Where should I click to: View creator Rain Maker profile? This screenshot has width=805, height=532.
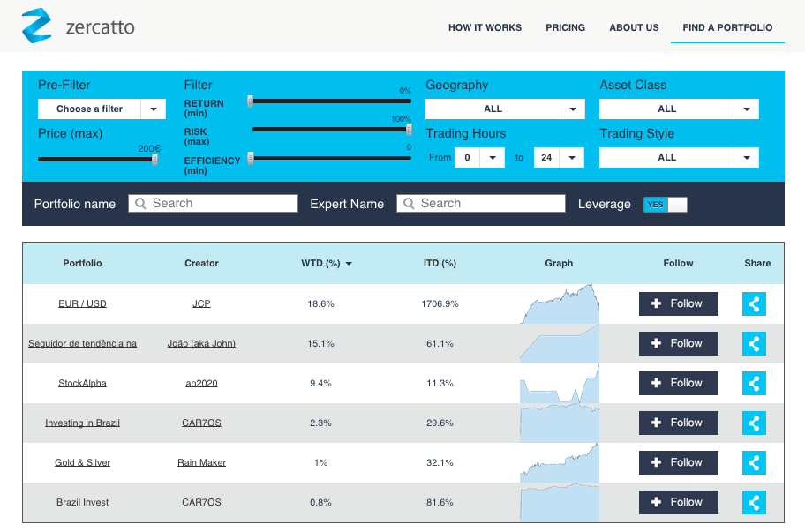click(x=201, y=462)
